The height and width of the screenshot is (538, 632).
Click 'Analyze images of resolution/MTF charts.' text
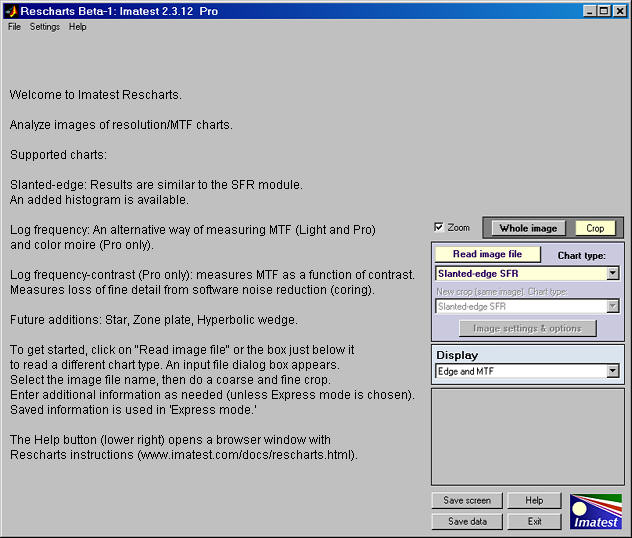[121, 125]
